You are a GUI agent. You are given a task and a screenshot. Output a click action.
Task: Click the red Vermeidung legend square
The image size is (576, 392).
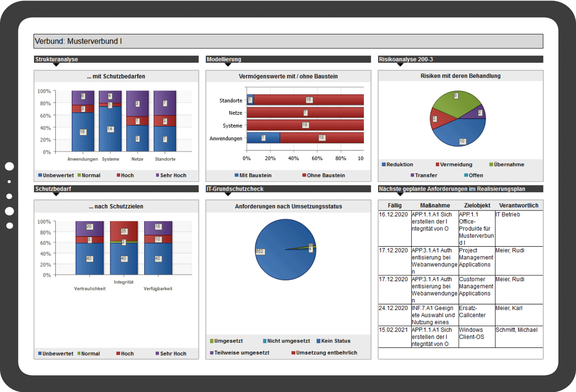coord(438,165)
